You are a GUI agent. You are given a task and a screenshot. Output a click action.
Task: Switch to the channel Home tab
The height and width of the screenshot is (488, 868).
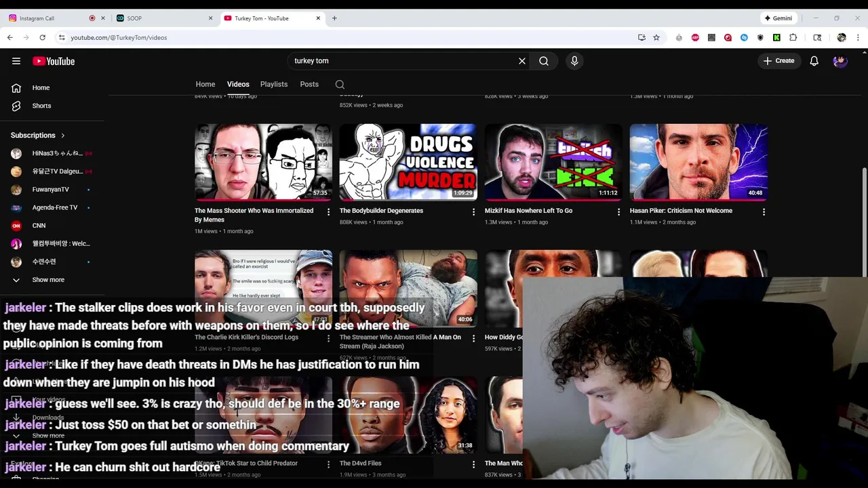point(205,84)
